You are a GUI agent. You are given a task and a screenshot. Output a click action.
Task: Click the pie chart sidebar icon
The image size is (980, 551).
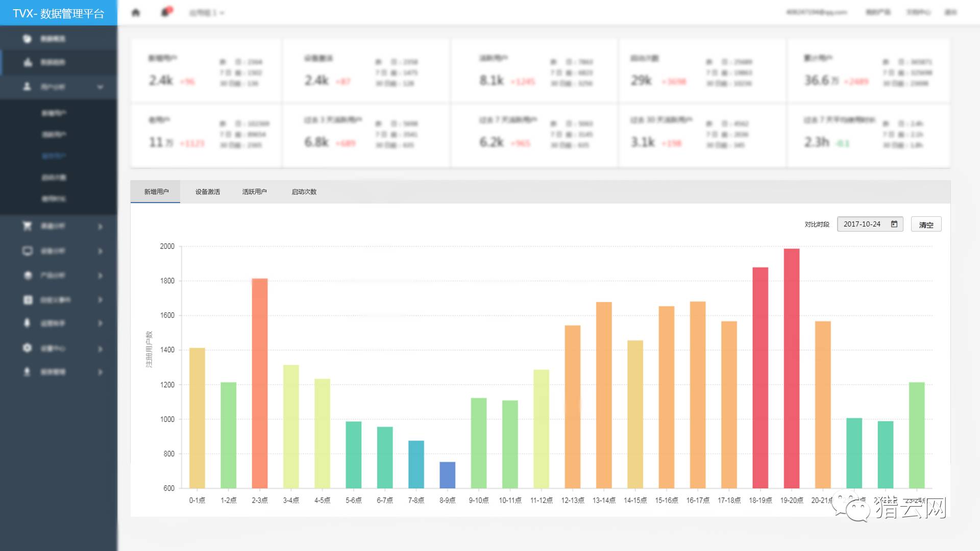[28, 39]
